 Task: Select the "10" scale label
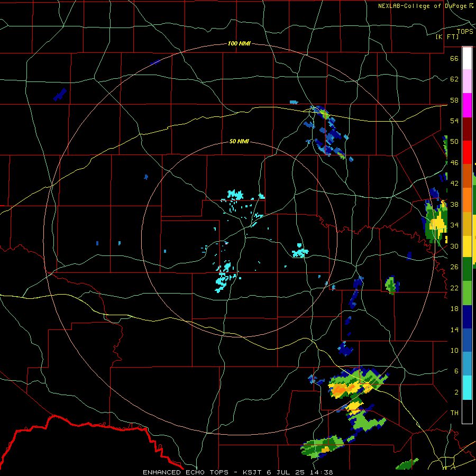[x=454, y=351]
